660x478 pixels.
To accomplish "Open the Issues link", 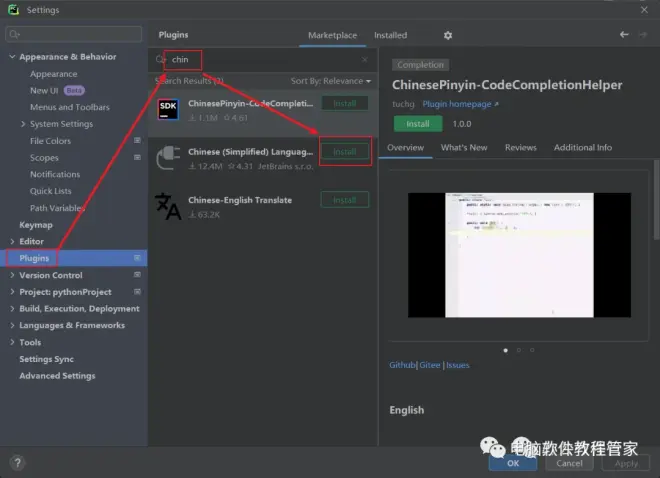I will tap(458, 365).
